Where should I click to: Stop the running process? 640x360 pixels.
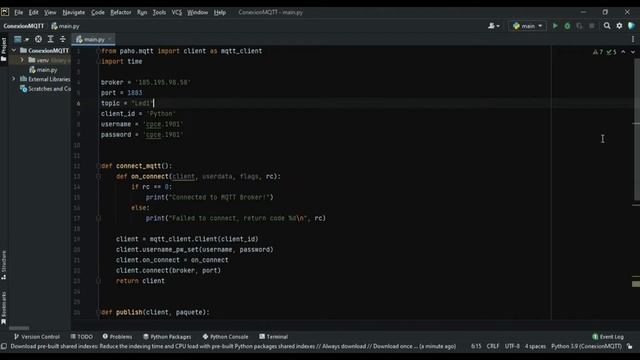[x=592, y=26]
